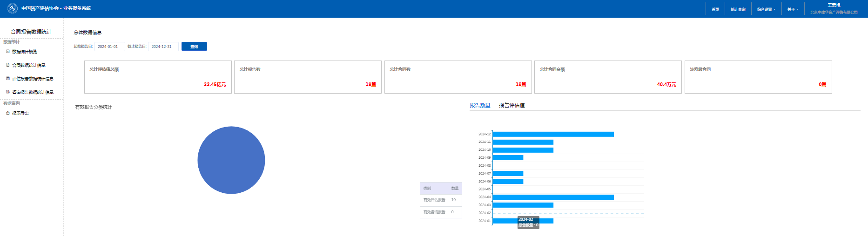This screenshot has height=237, width=868.
Task: Click the 截止报告日 date field
Action: click(163, 47)
